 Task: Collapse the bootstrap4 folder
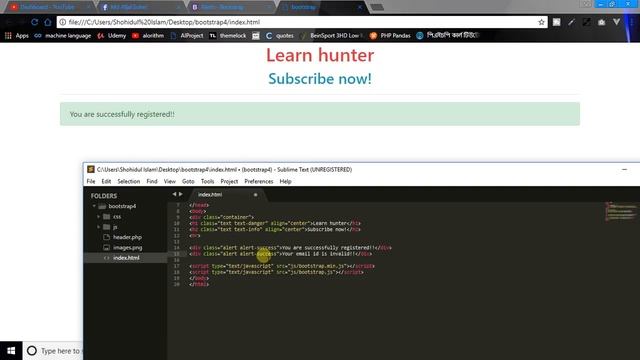[94, 206]
